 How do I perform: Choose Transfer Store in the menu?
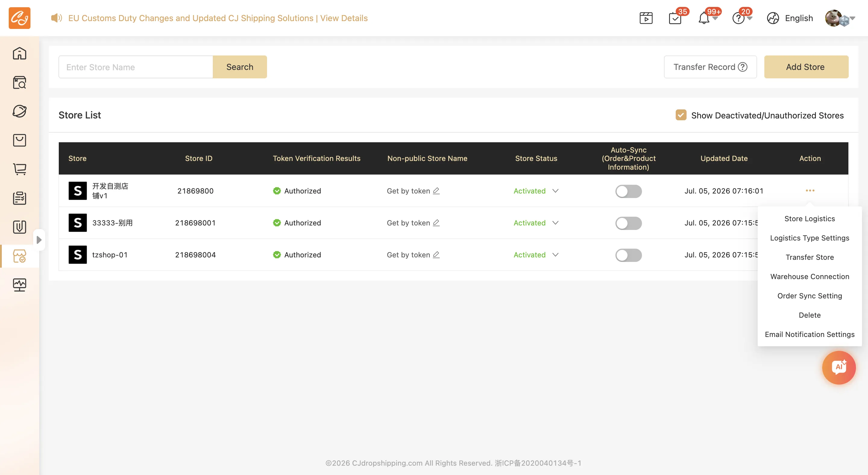[810, 257]
